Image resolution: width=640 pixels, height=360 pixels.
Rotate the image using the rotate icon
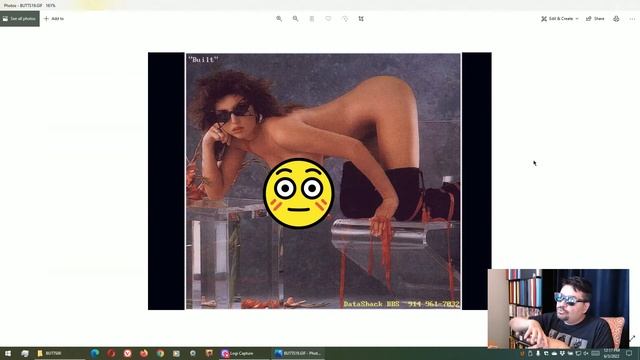click(x=345, y=19)
